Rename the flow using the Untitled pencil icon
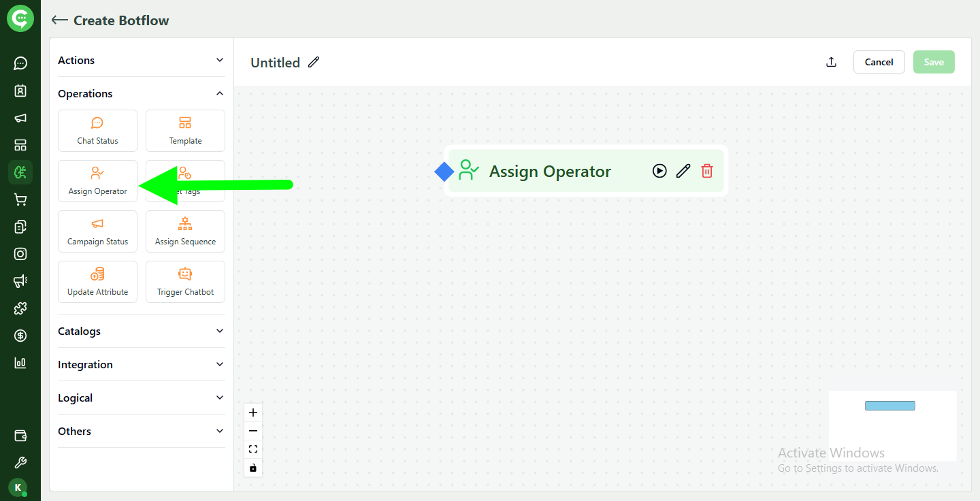Viewport: 980px width, 501px height. (x=314, y=62)
